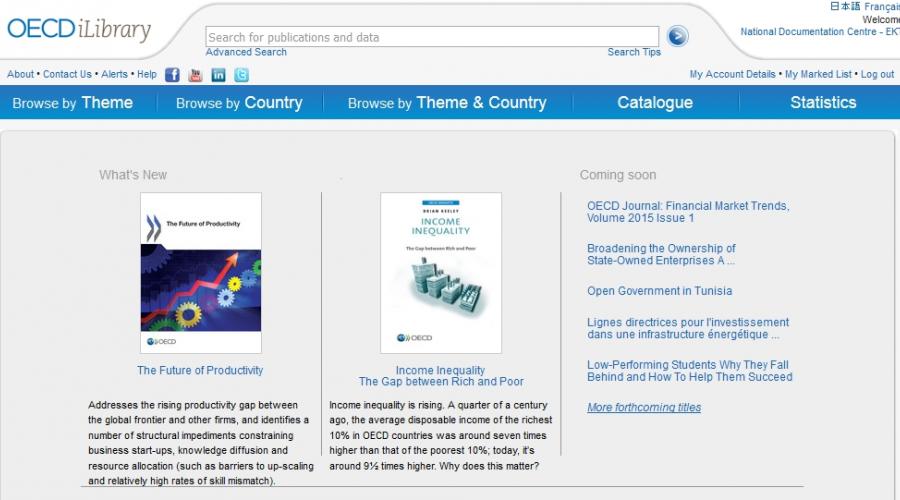Open Search Tips
The height and width of the screenshot is (500, 900).
point(634,52)
